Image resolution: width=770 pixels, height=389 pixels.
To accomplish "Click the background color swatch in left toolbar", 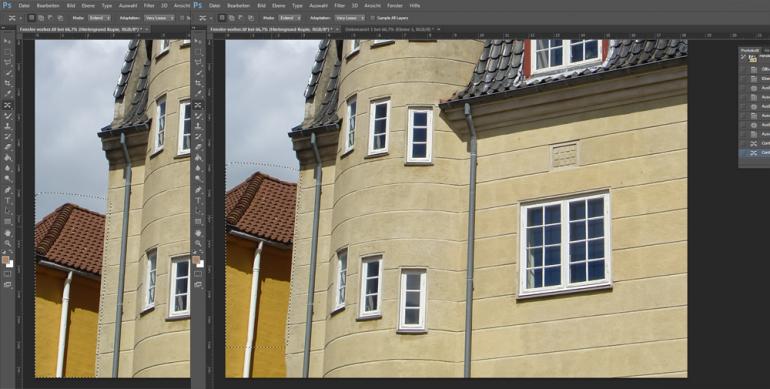I will (10, 264).
